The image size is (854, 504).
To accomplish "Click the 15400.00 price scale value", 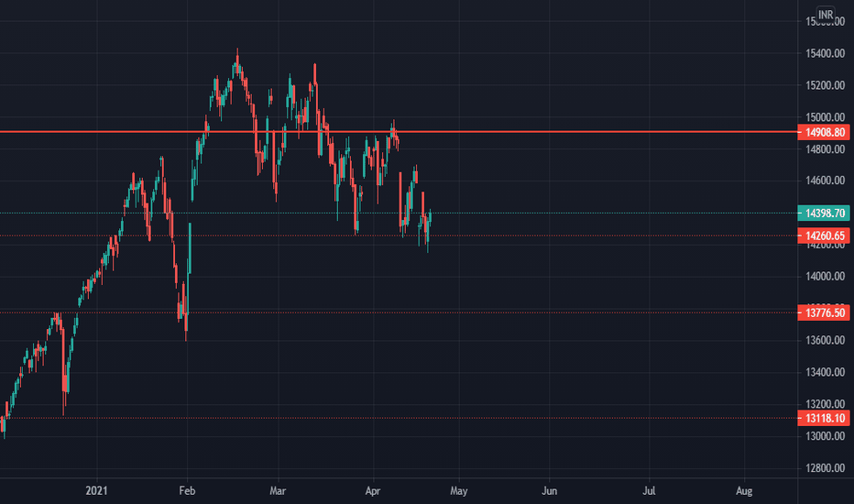I will [x=825, y=53].
